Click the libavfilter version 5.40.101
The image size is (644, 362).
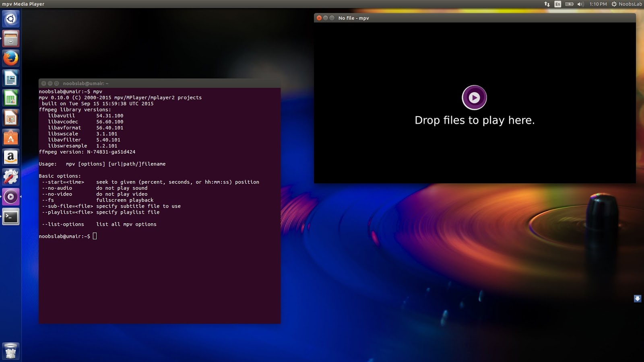[108, 140]
